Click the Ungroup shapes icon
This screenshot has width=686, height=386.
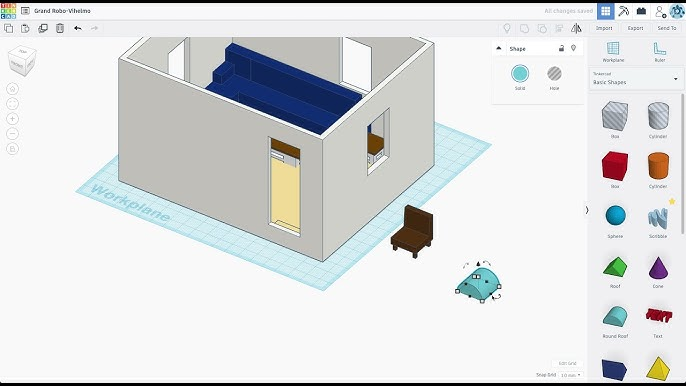tap(542, 28)
